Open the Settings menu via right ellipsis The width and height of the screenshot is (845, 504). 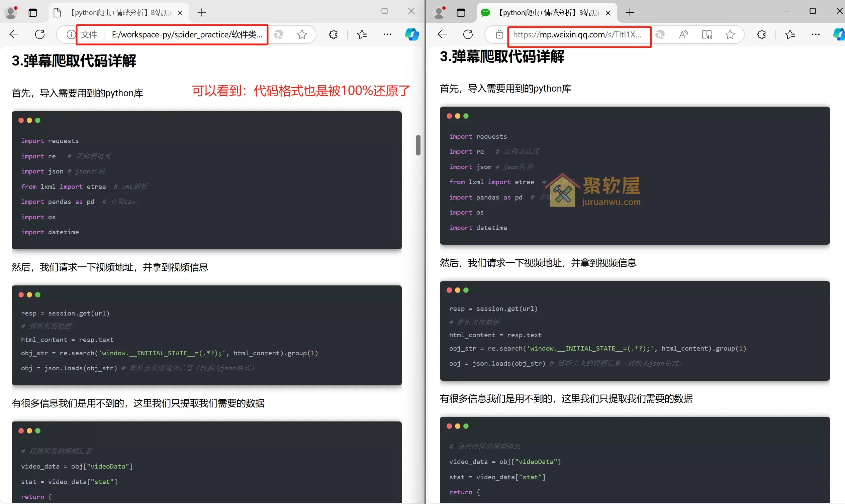click(x=816, y=34)
